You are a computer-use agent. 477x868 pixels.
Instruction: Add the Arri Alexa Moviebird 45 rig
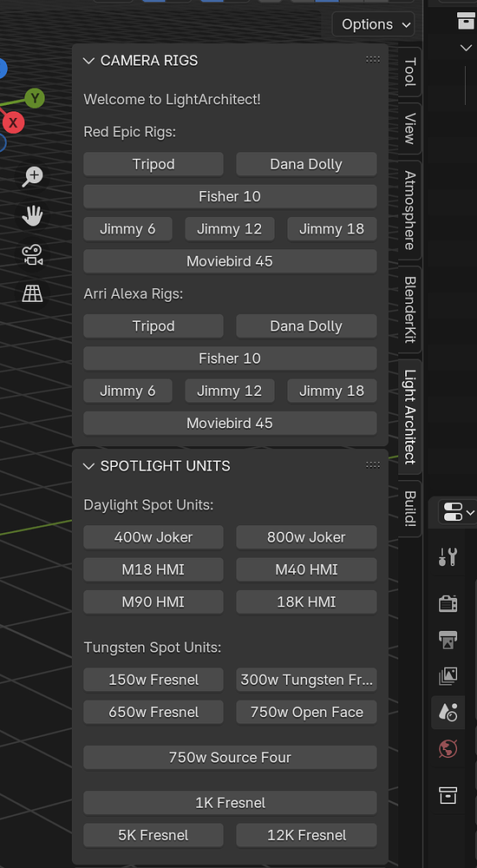click(x=230, y=423)
